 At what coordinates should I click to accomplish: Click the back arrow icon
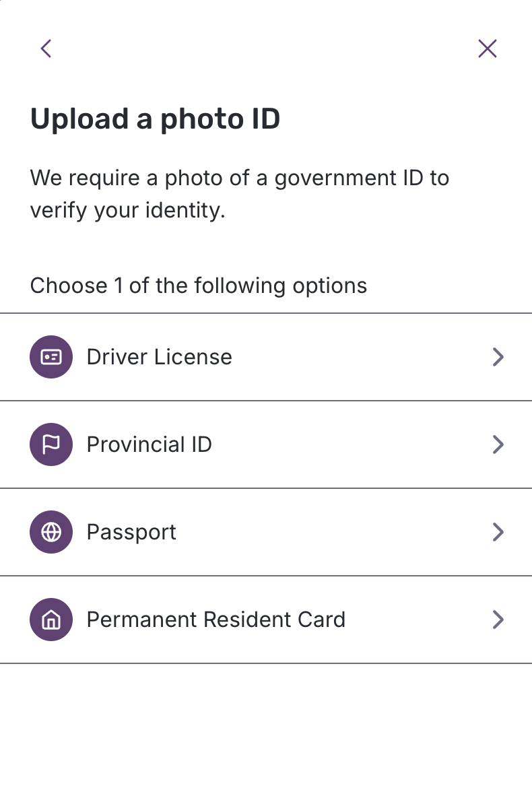46,48
